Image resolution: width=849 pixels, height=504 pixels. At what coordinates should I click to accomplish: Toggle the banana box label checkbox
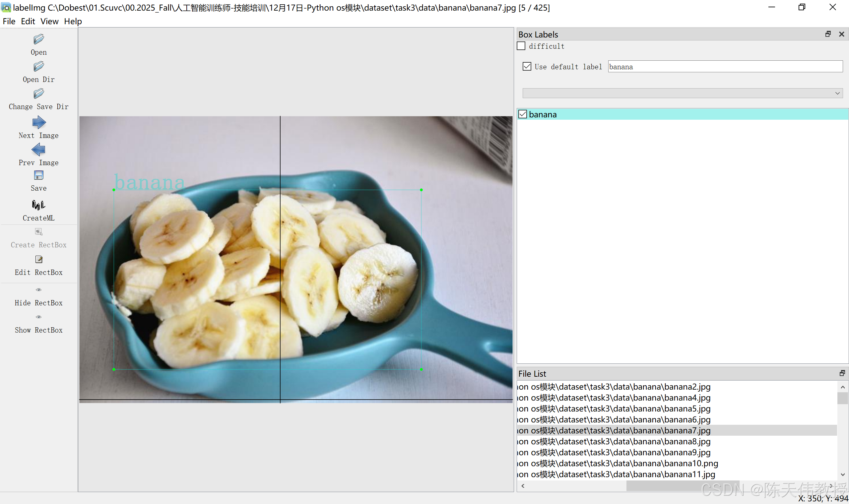[x=523, y=114]
